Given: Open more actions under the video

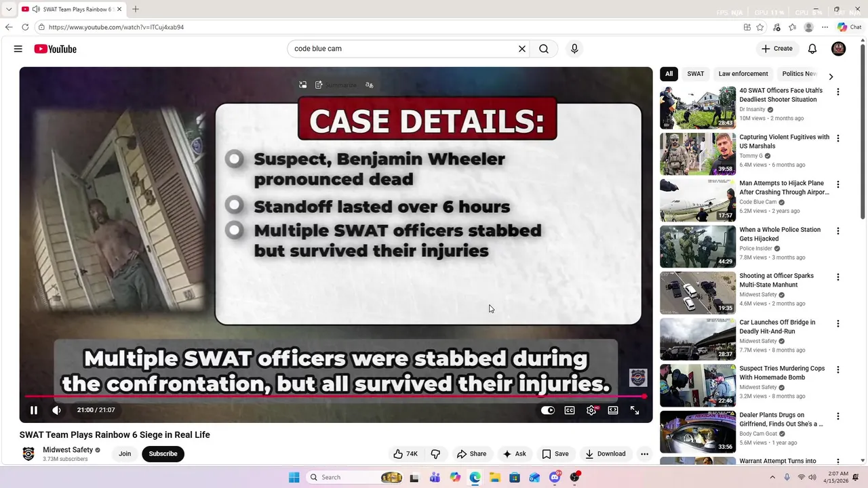Looking at the screenshot, I should [644, 454].
